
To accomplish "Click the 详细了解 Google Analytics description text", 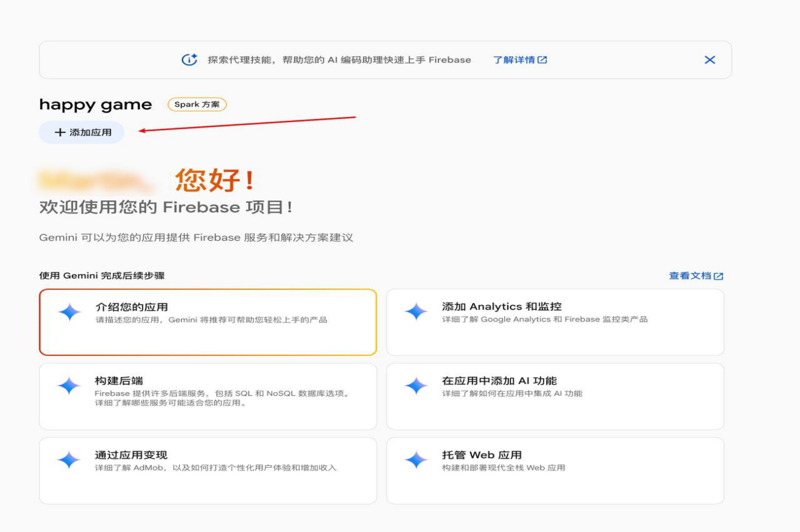I will tap(545, 319).
